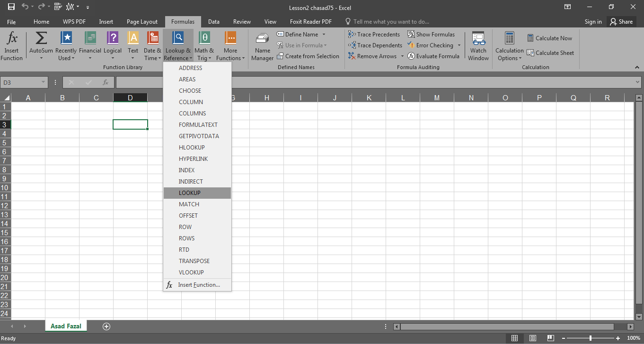The image size is (644, 344).
Task: Open the Date & Time functions icon
Action: click(x=153, y=38)
